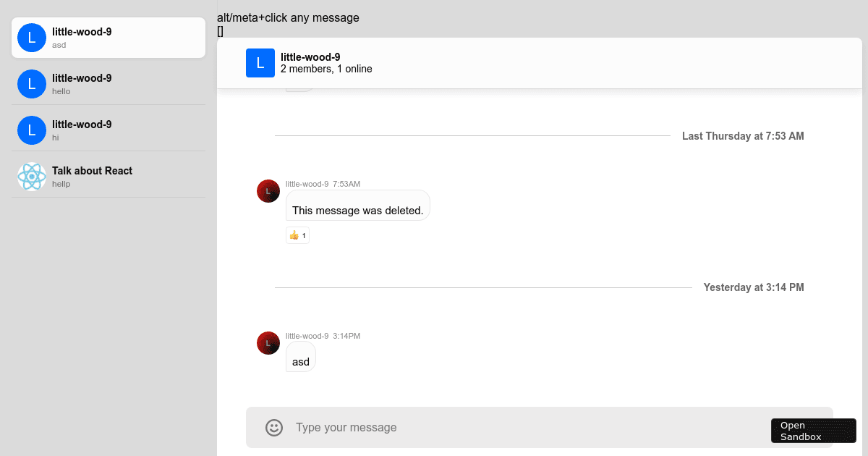The width and height of the screenshot is (868, 456).
Task: Click the L avatar beside the hello preview
Action: pos(32,84)
